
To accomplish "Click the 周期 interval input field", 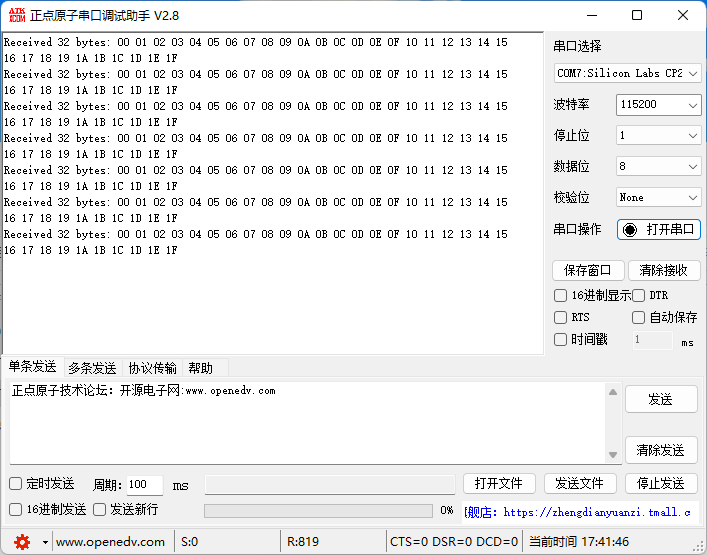I will tap(145, 485).
